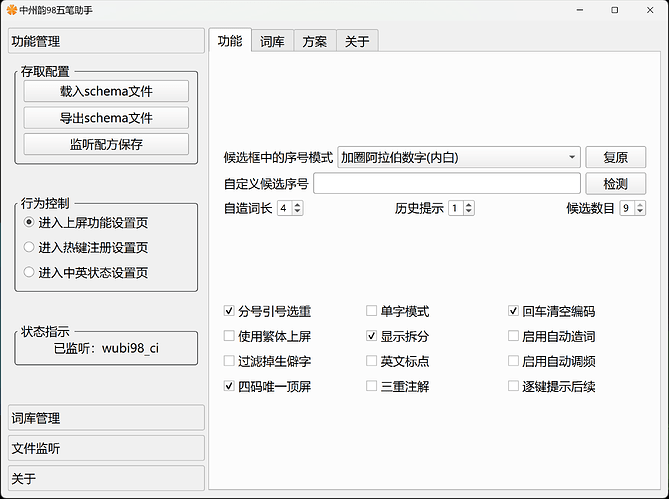Disable the 显示拆分 checkbox
The image size is (669, 499).
tap(372, 337)
